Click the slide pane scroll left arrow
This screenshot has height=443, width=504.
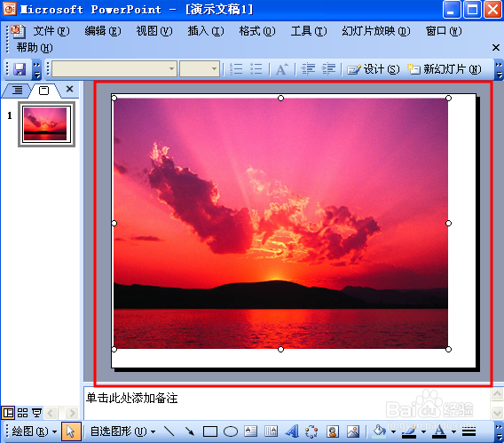click(x=51, y=413)
